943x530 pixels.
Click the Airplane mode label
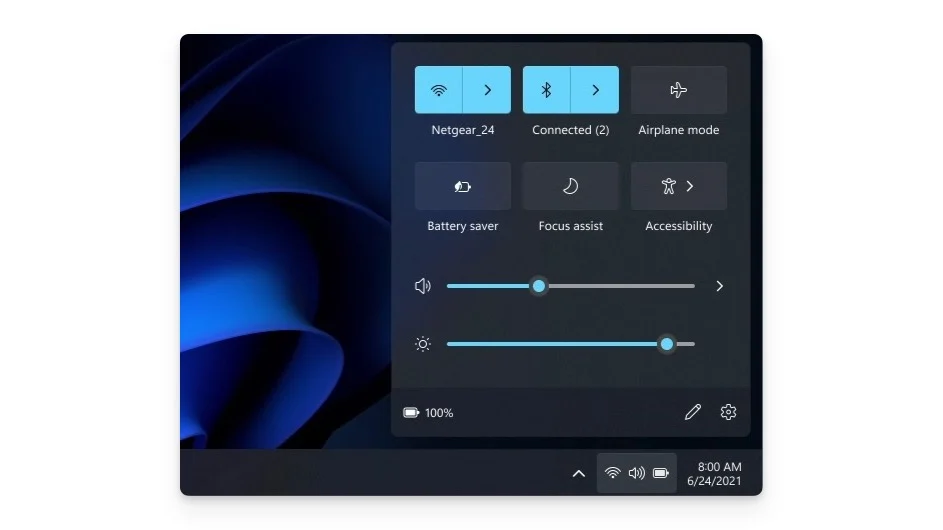pyautogui.click(x=678, y=130)
